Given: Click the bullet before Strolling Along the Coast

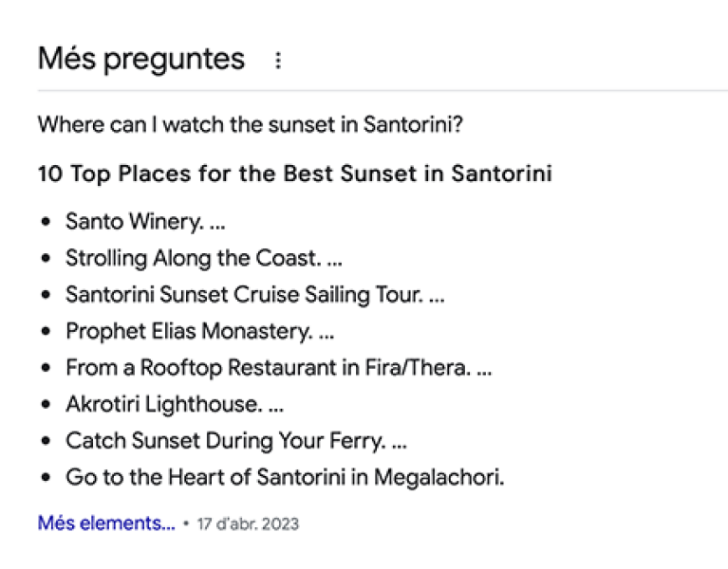Looking at the screenshot, I should [x=46, y=259].
